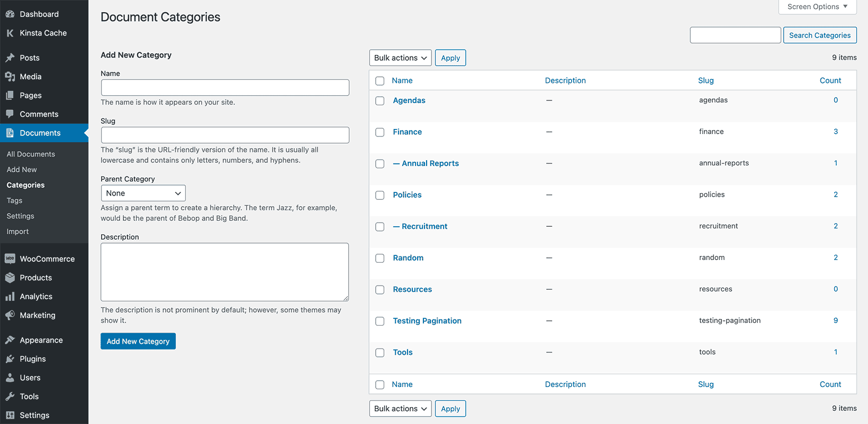868x424 pixels.
Task: Click the Plugins plug icon
Action: tap(10, 359)
